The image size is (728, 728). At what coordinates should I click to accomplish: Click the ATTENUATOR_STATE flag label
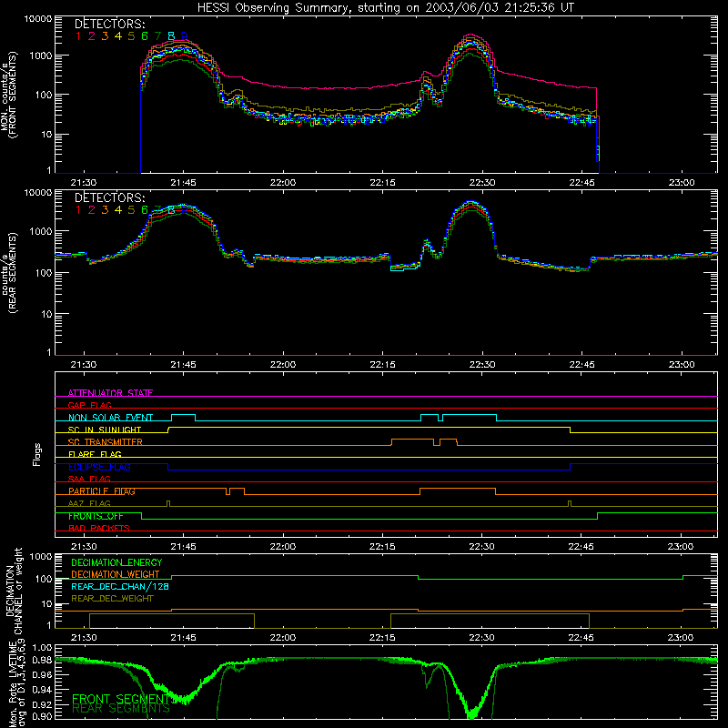coord(110,393)
